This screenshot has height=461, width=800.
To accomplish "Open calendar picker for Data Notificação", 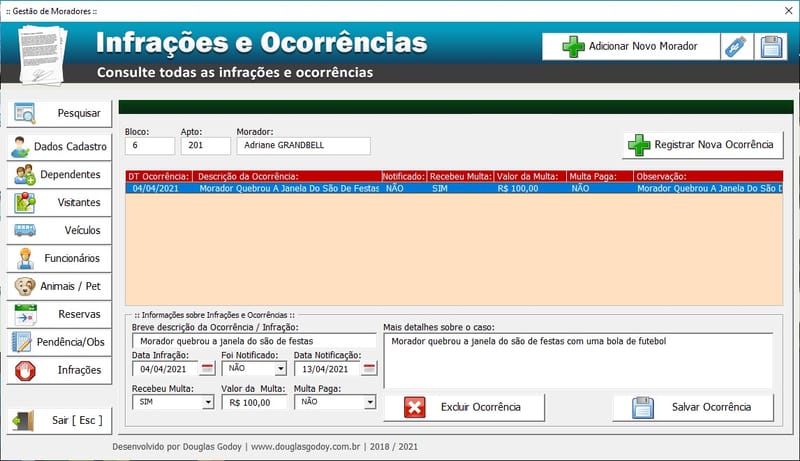I will tap(369, 368).
